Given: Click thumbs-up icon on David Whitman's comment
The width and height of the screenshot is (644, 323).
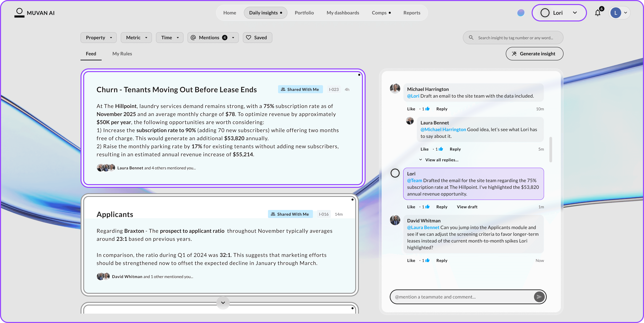Looking at the screenshot, I should 427,260.
